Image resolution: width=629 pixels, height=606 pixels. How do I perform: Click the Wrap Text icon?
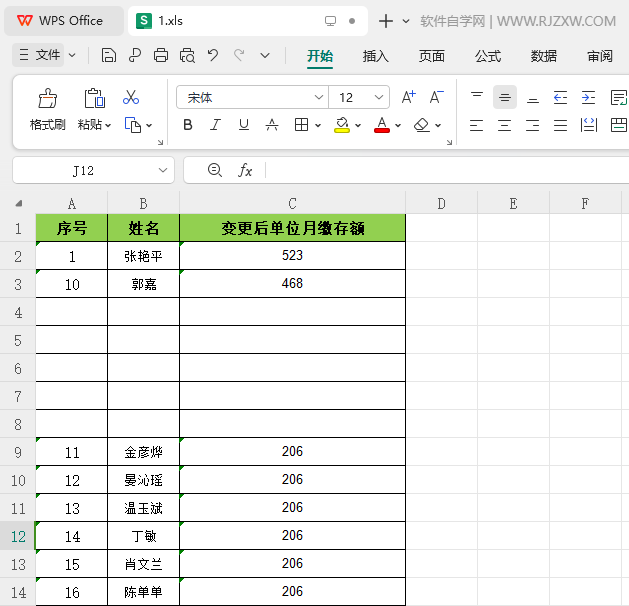619,97
